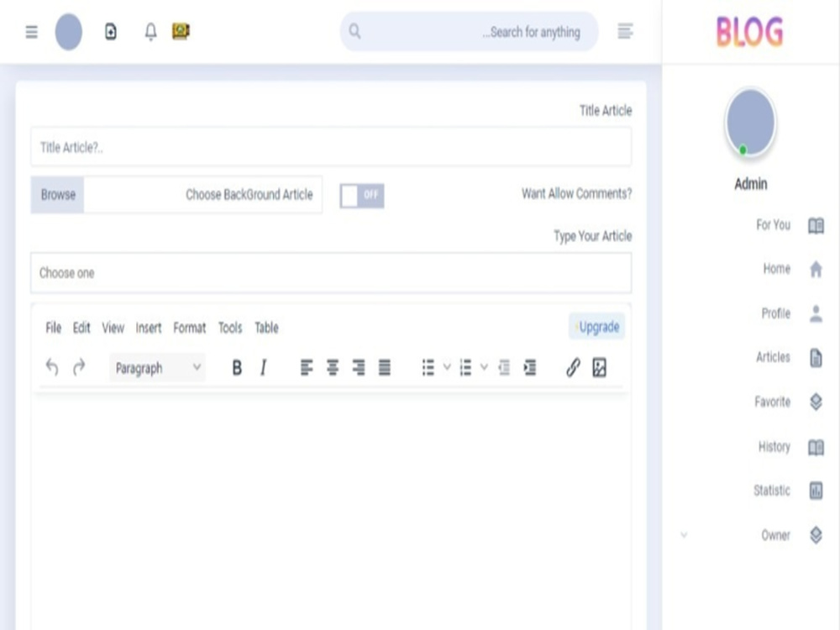Viewport: 840px width, 630px height.
Task: Click the Upgrade button in the editor
Action: coord(596,326)
